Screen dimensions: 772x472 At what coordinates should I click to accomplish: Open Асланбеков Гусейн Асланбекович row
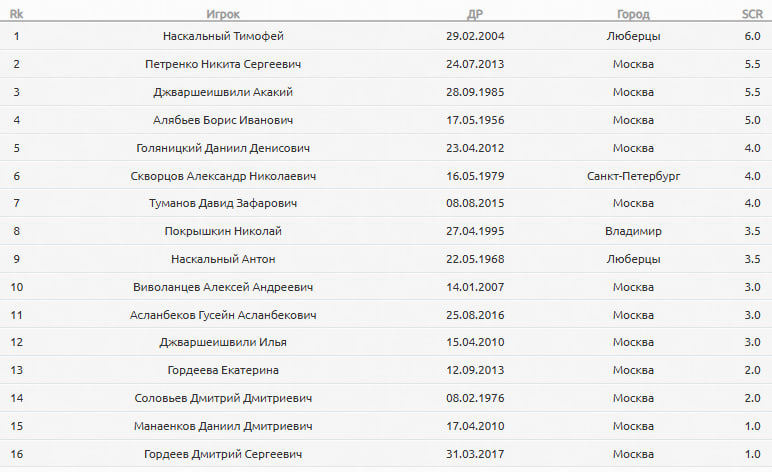(386, 315)
